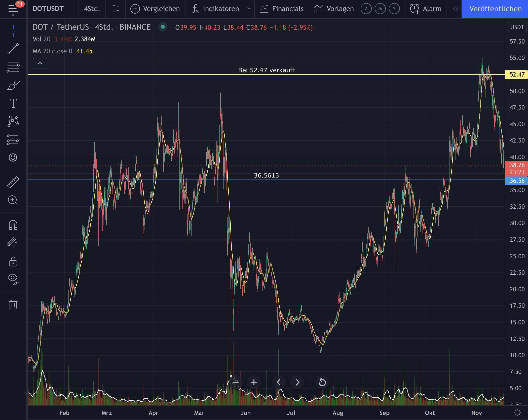528x420 pixels.
Task: Click the reset chart view button
Action: point(322,382)
